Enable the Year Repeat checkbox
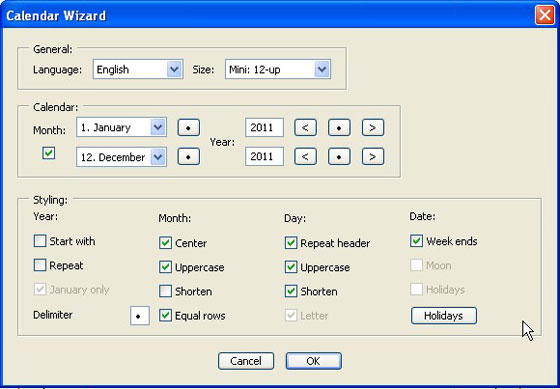 40,265
